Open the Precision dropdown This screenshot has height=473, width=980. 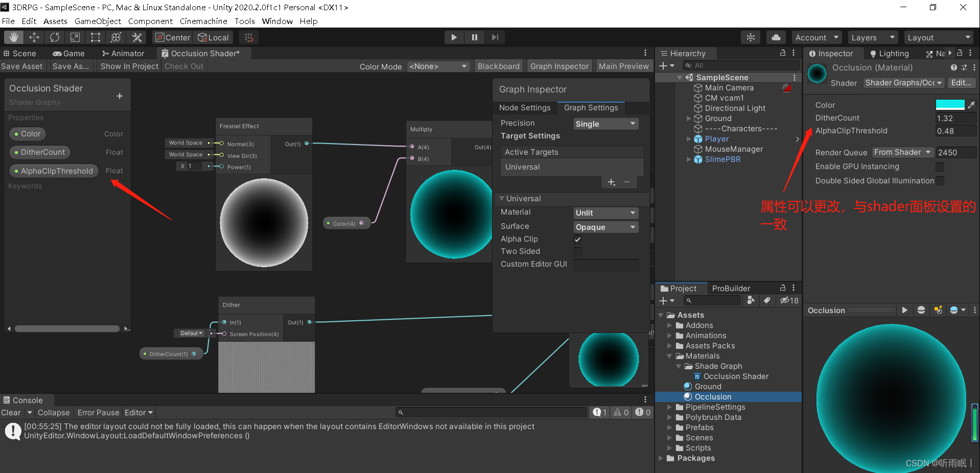click(x=606, y=124)
